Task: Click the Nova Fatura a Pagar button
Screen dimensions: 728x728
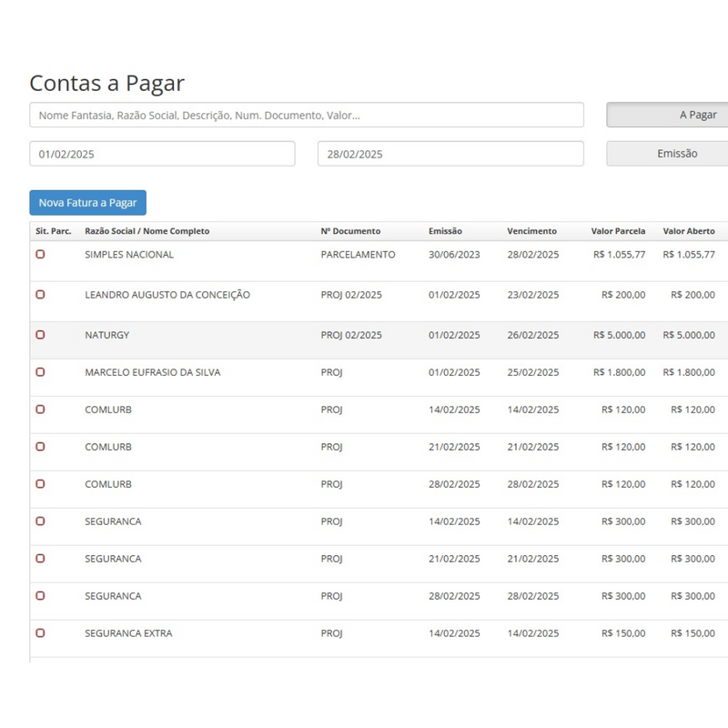Action: pyautogui.click(x=87, y=203)
